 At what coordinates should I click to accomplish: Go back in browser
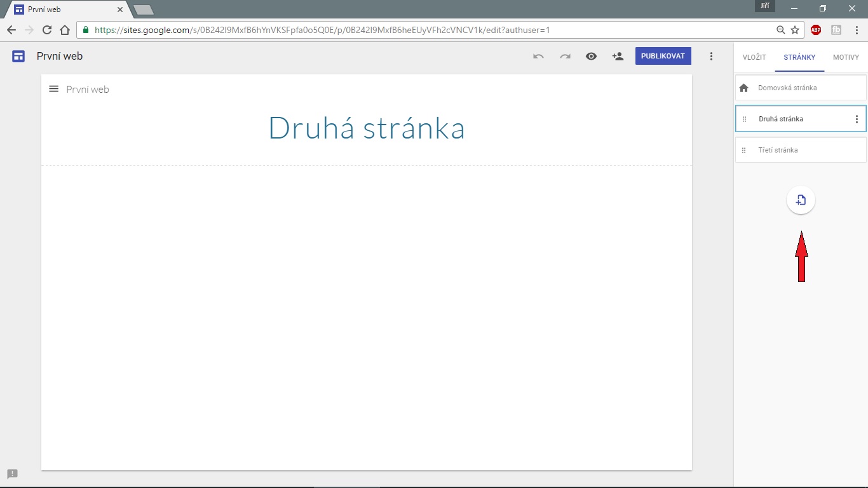(11, 30)
